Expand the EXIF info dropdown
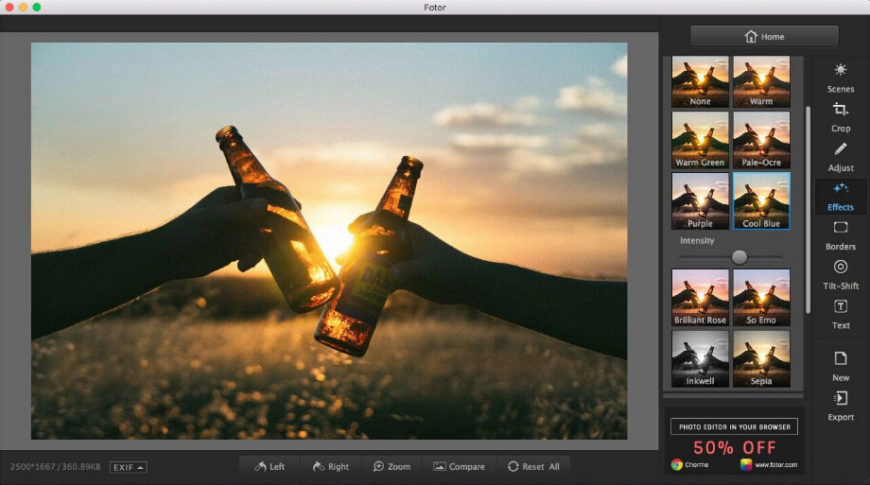 [x=128, y=467]
